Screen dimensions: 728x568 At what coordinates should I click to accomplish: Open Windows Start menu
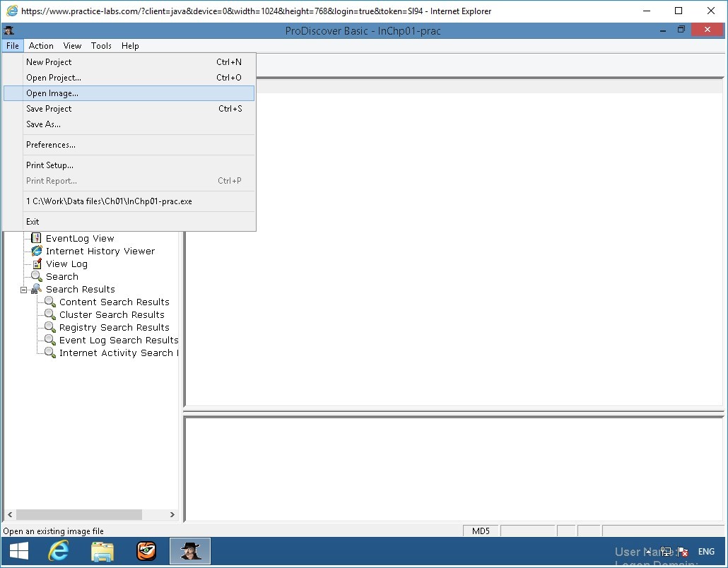pos(19,551)
